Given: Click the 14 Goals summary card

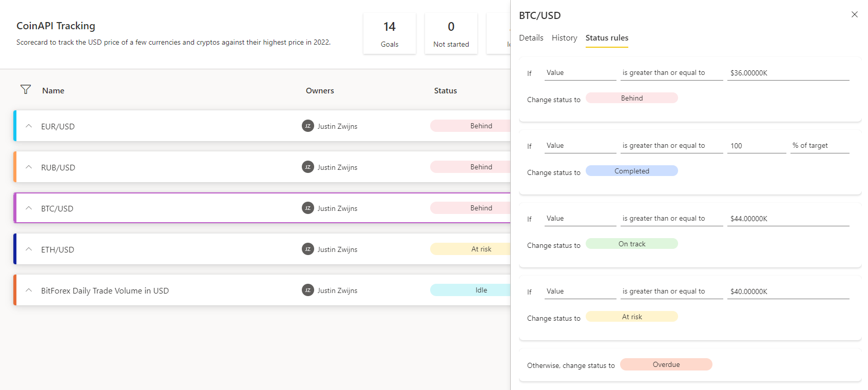Looking at the screenshot, I should [x=389, y=33].
